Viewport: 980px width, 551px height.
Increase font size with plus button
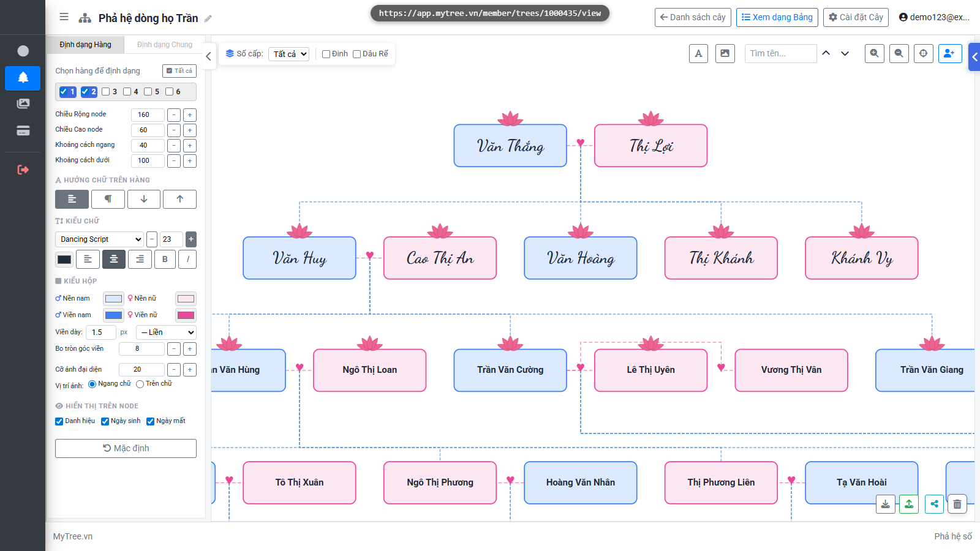click(x=191, y=239)
